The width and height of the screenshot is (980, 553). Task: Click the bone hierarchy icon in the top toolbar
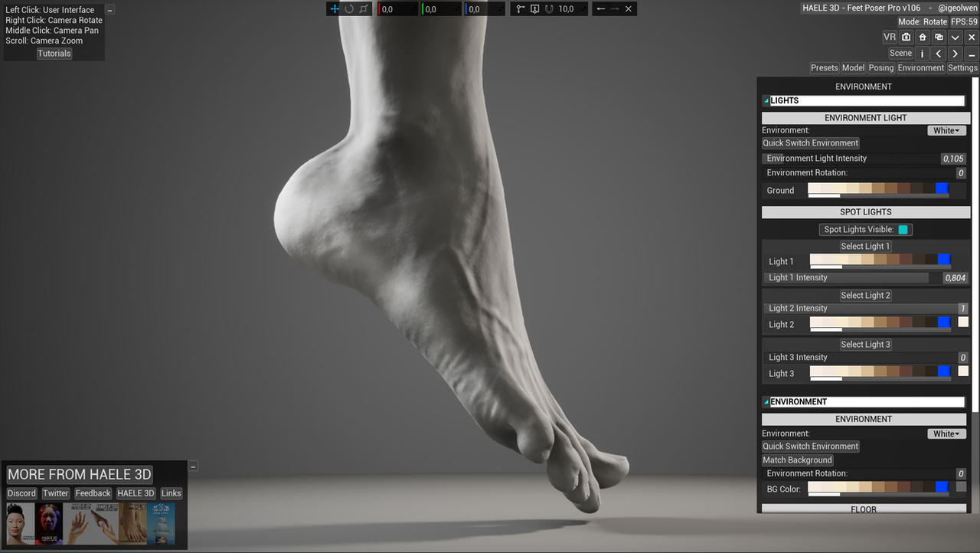pos(521,9)
